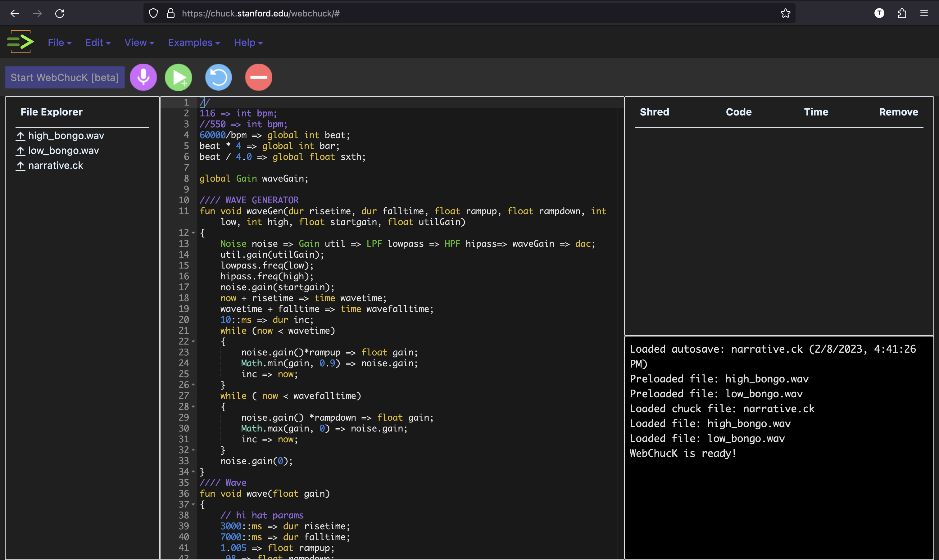Image resolution: width=939 pixels, height=560 pixels.
Task: Click upload icon next to narrative.ck
Action: (x=20, y=166)
